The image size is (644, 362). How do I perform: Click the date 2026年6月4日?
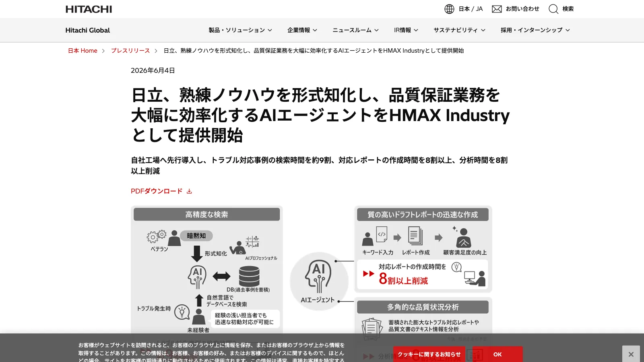click(x=153, y=70)
